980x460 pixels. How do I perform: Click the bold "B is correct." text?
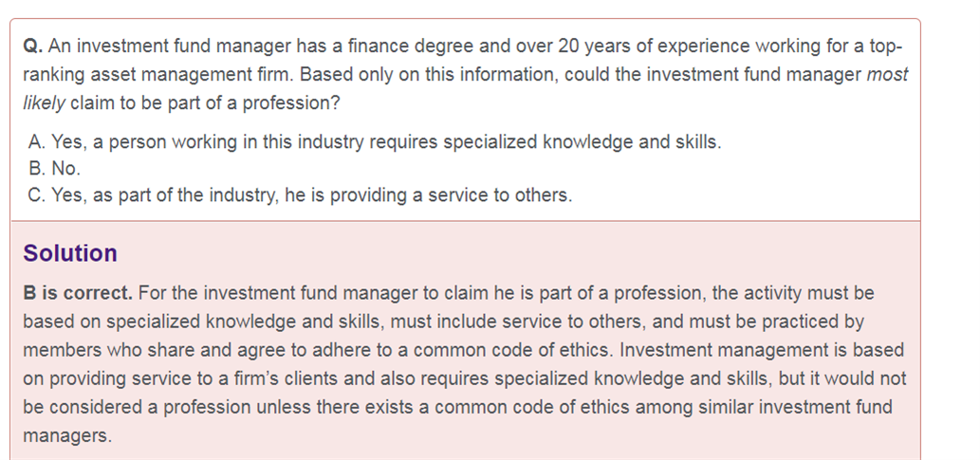coord(78,293)
